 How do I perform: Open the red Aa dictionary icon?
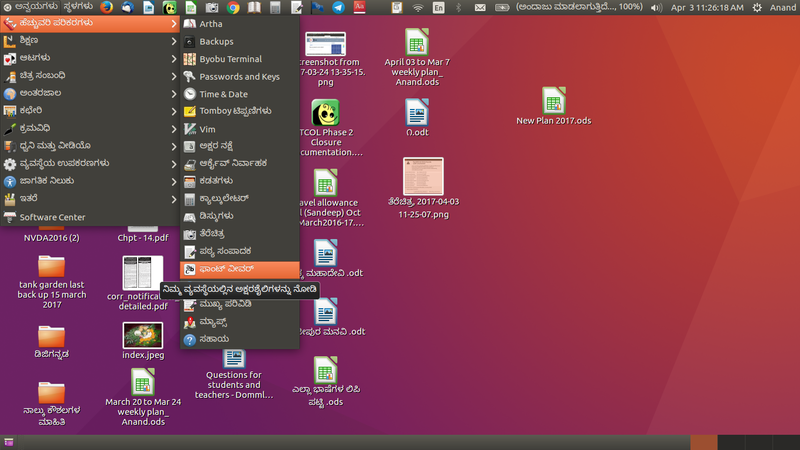coord(360,7)
